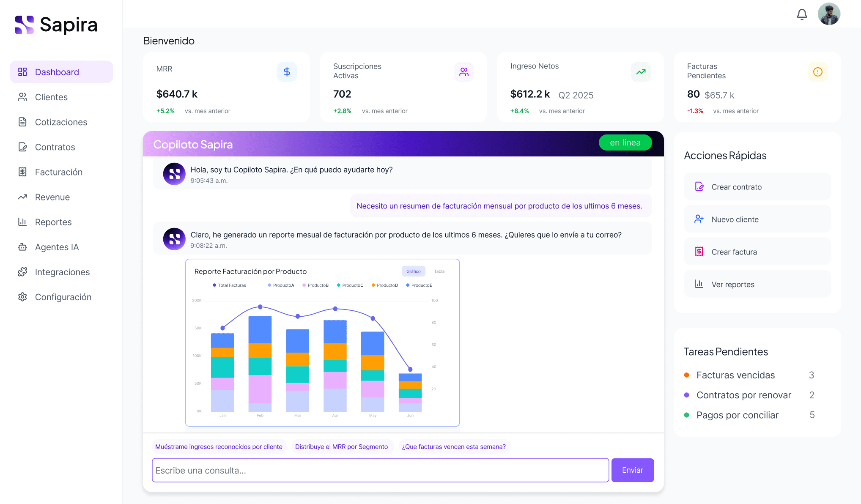Go to Cotizaciones in the sidebar
861x504 pixels.
click(x=61, y=122)
